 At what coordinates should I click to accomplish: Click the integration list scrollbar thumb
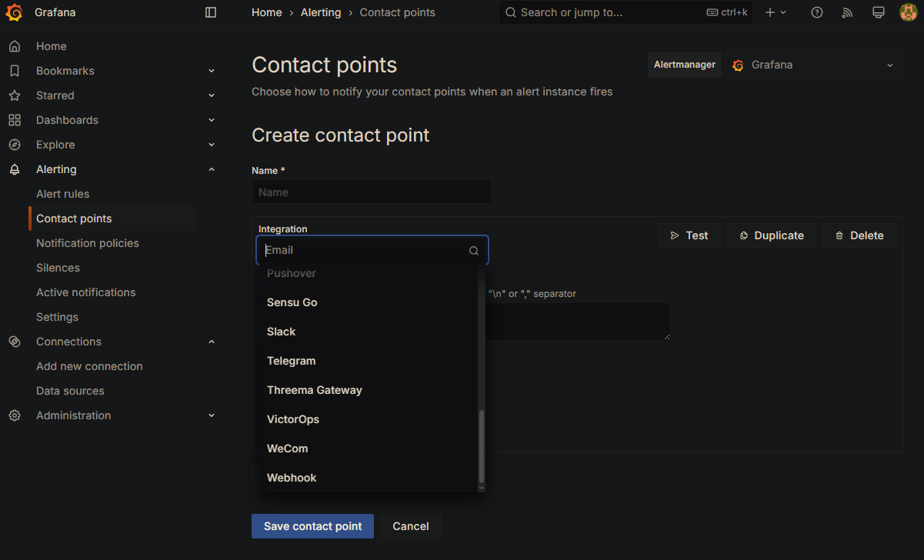tap(482, 446)
